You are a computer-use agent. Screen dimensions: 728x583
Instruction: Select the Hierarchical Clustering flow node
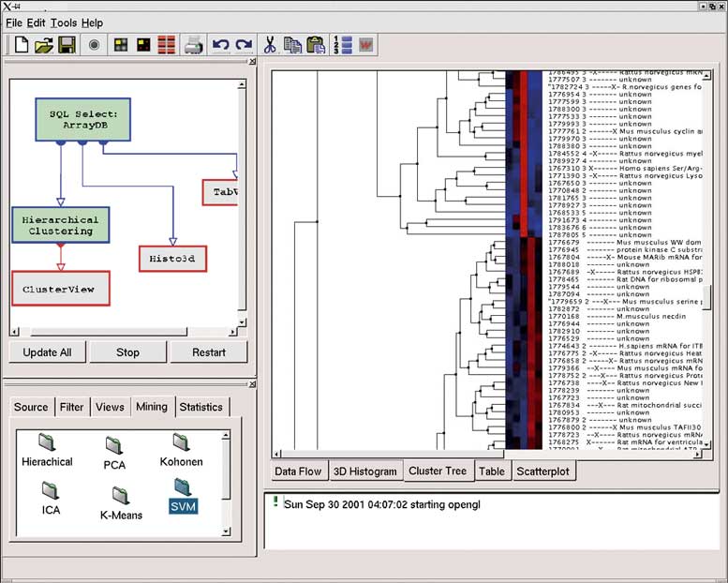coord(60,226)
